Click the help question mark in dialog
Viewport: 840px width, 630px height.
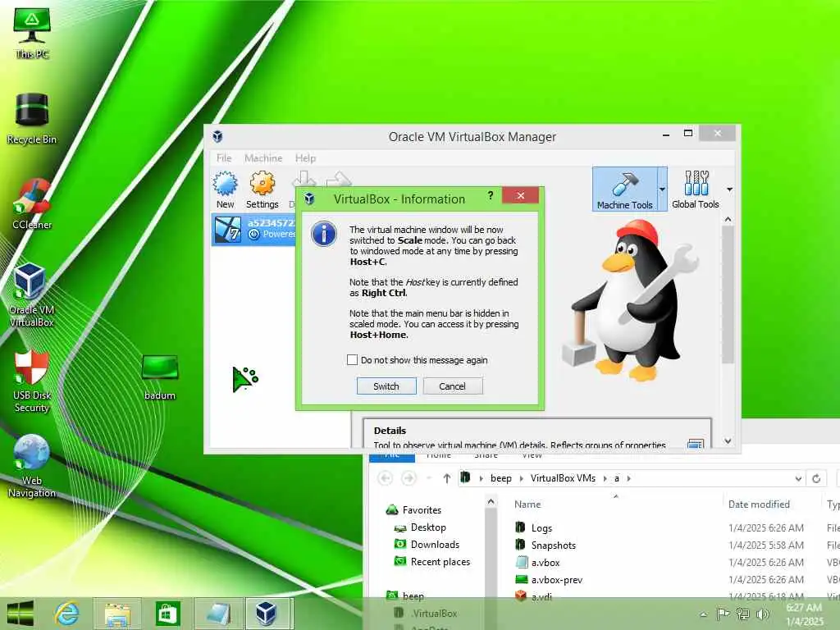point(491,196)
